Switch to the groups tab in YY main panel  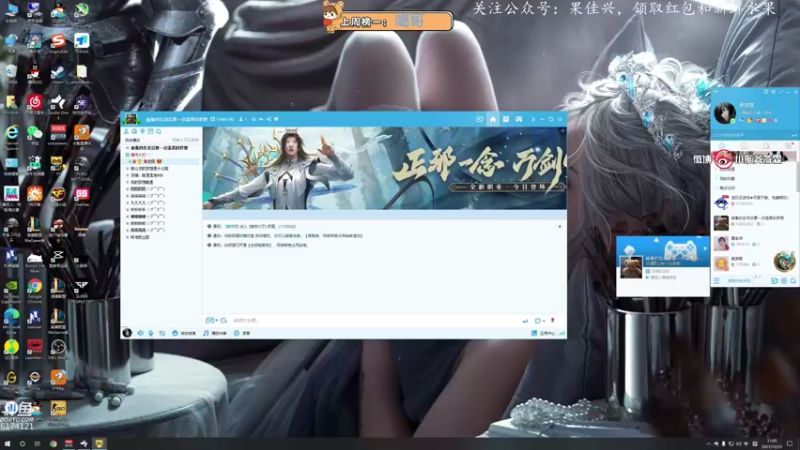[766, 146]
